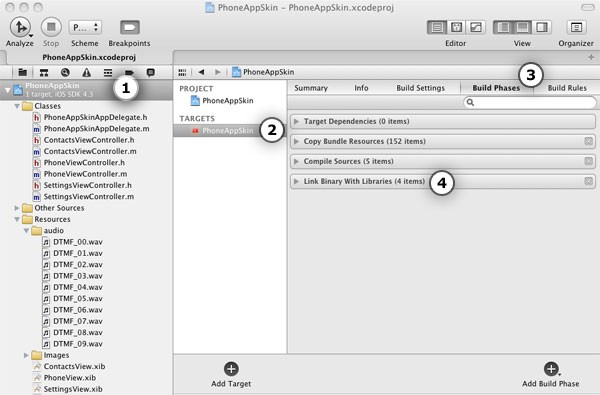The image size is (600, 395).
Task: Select the Assistant editor view
Action: pyautogui.click(x=456, y=27)
